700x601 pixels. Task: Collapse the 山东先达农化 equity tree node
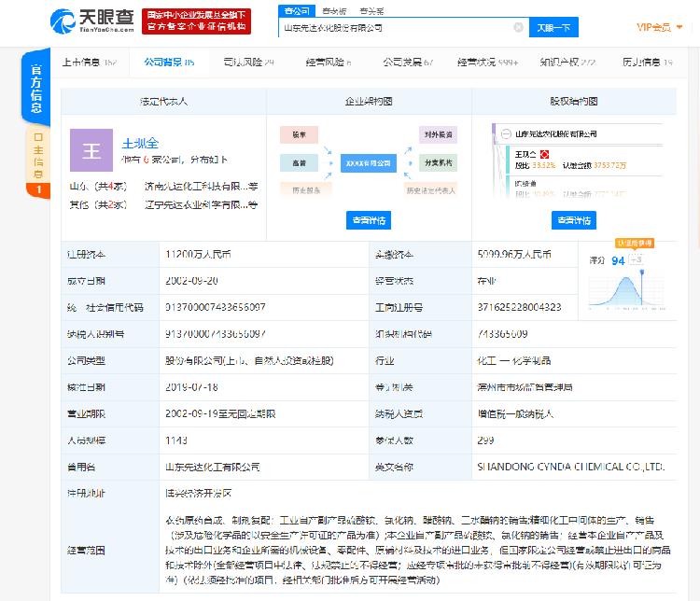tap(506, 134)
